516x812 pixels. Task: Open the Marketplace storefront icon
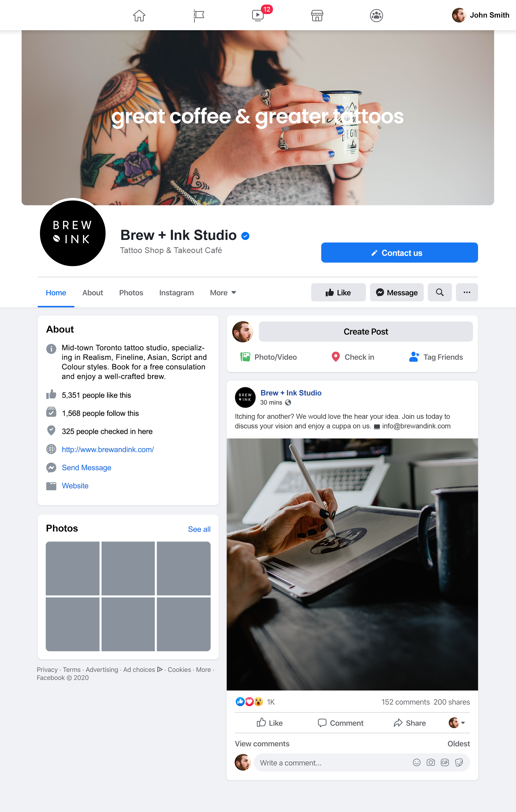click(317, 16)
